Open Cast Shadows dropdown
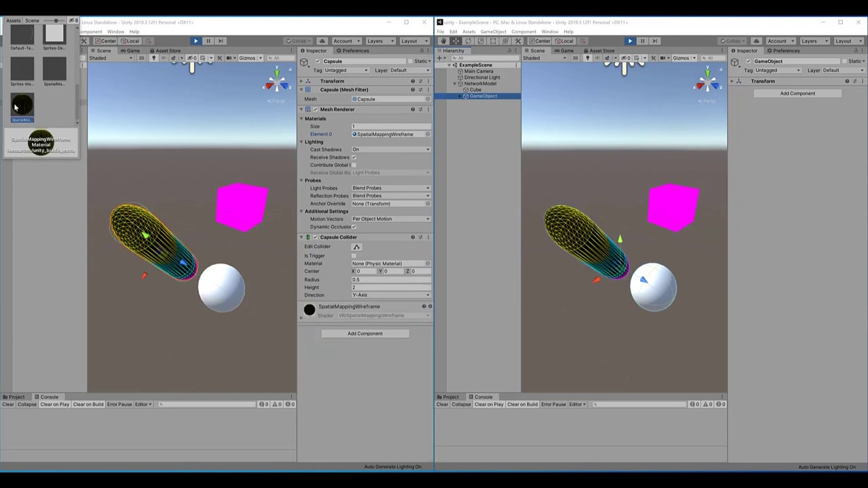The width and height of the screenshot is (868, 488). pos(391,149)
